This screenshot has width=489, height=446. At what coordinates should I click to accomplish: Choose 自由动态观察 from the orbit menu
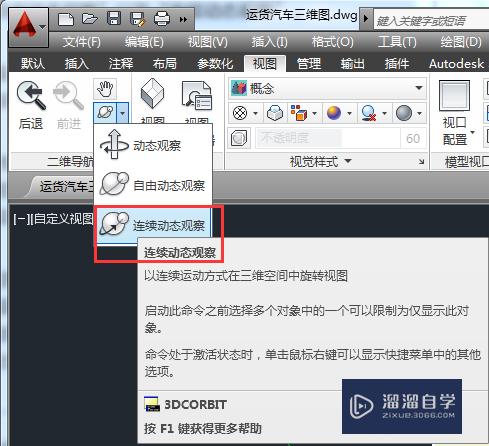tap(153, 185)
